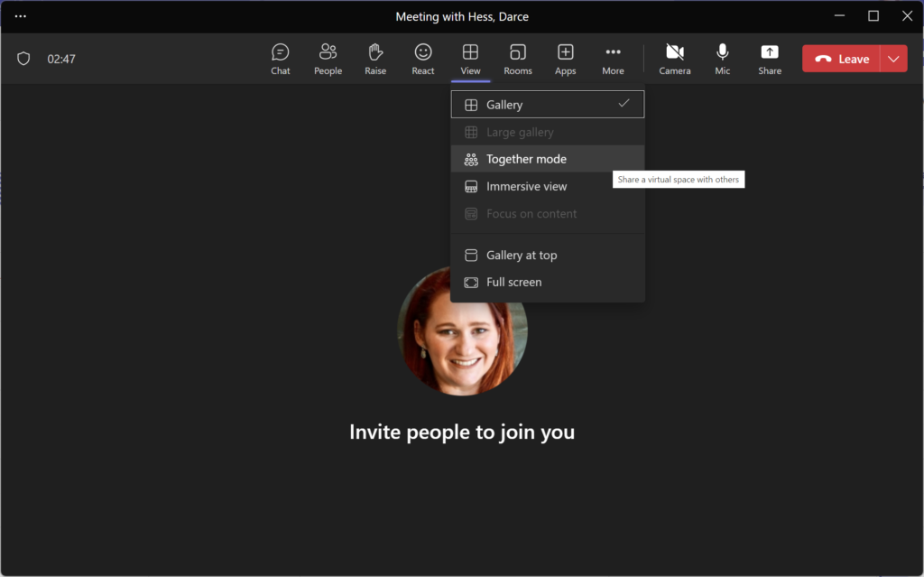
Task: Click the Large gallery option
Action: click(548, 132)
